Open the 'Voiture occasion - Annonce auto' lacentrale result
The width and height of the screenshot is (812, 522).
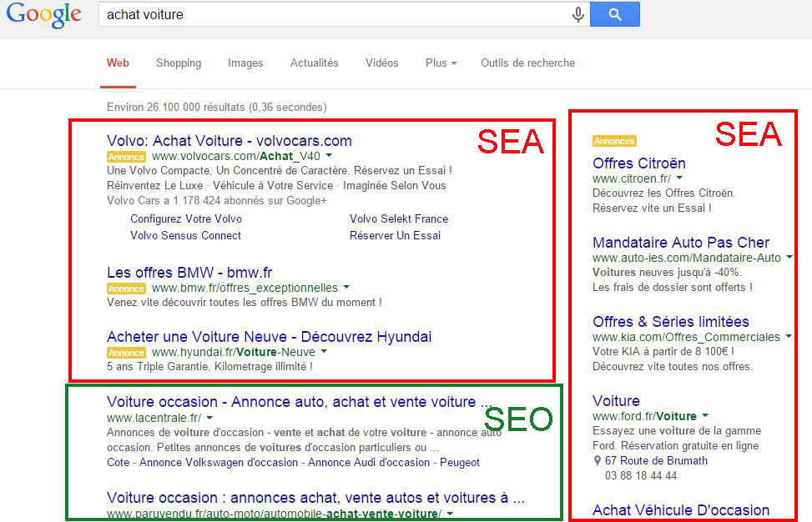pyautogui.click(x=300, y=402)
